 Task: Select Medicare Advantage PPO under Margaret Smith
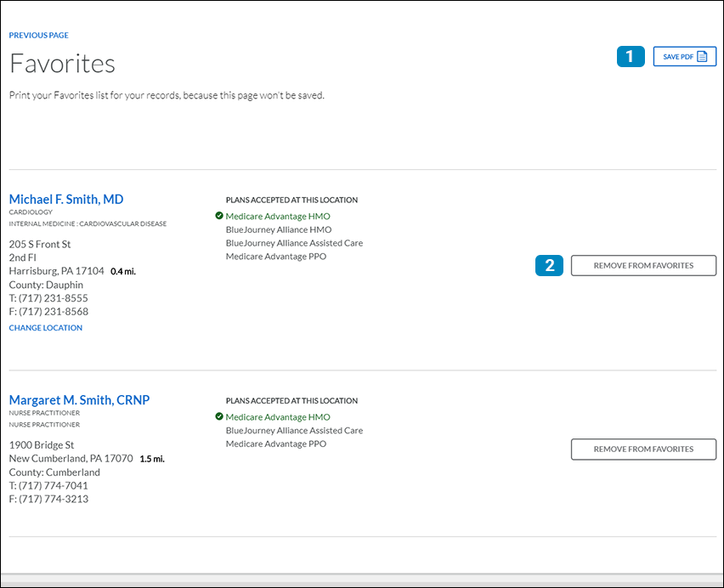[275, 444]
